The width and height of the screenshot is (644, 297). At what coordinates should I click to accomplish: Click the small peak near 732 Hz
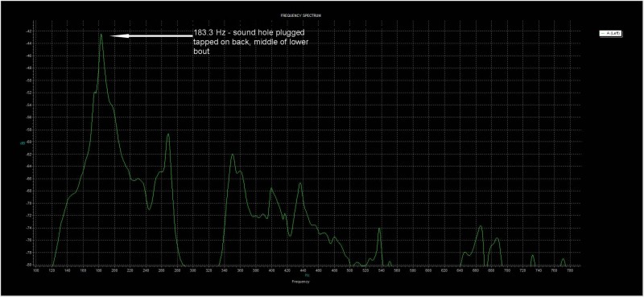tap(533, 256)
